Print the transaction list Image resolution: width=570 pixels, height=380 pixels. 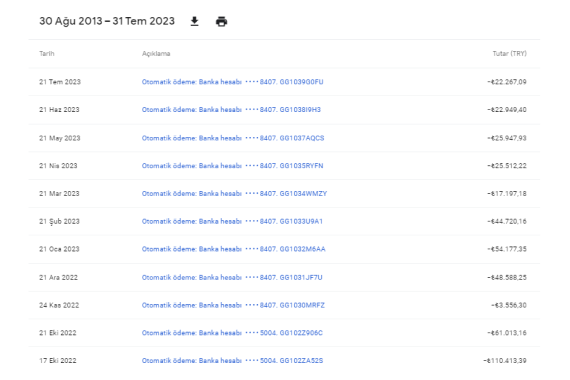click(x=221, y=21)
